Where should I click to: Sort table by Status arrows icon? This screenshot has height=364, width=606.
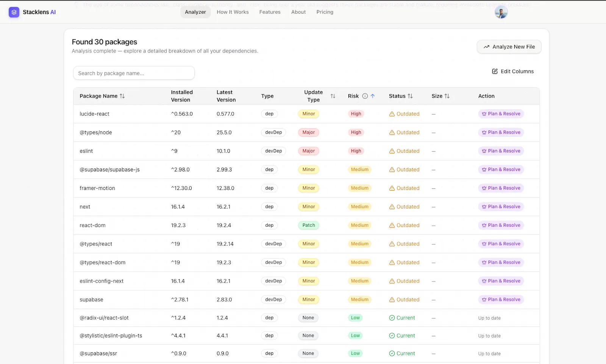pos(410,96)
